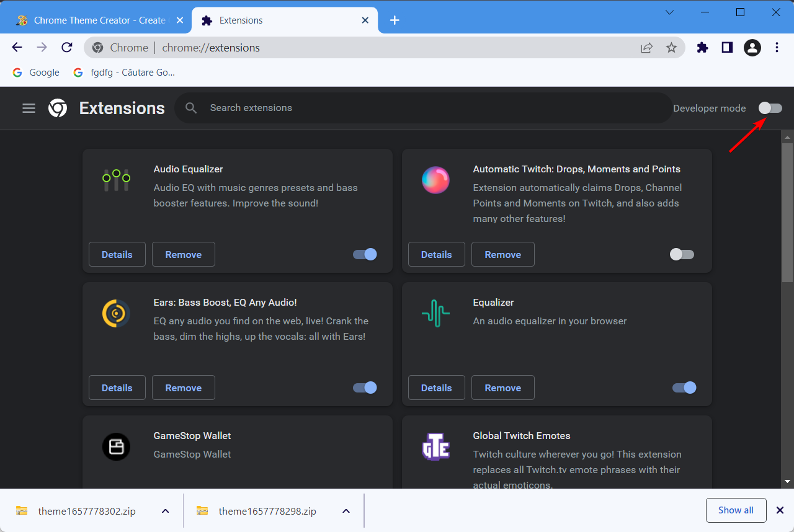Remove the Equalizer extension

[x=502, y=388]
